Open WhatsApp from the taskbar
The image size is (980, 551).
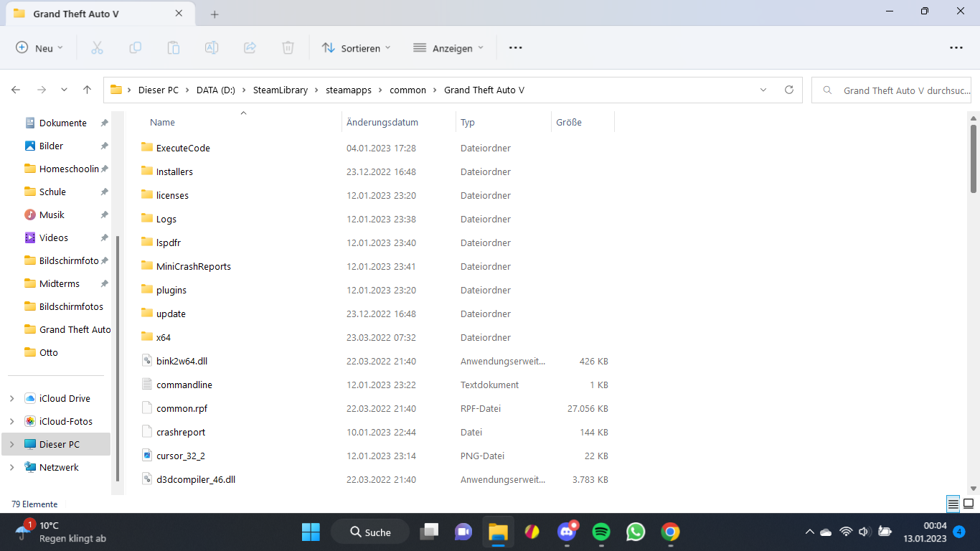click(636, 532)
